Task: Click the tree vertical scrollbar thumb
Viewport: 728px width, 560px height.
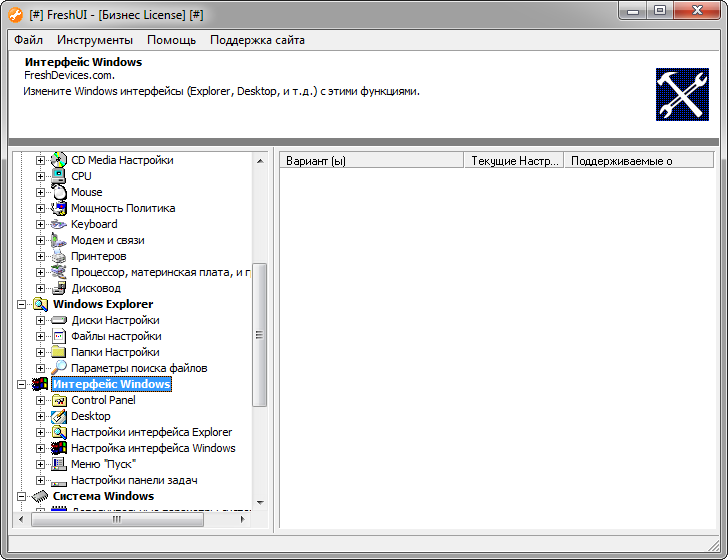Action: 260,335
